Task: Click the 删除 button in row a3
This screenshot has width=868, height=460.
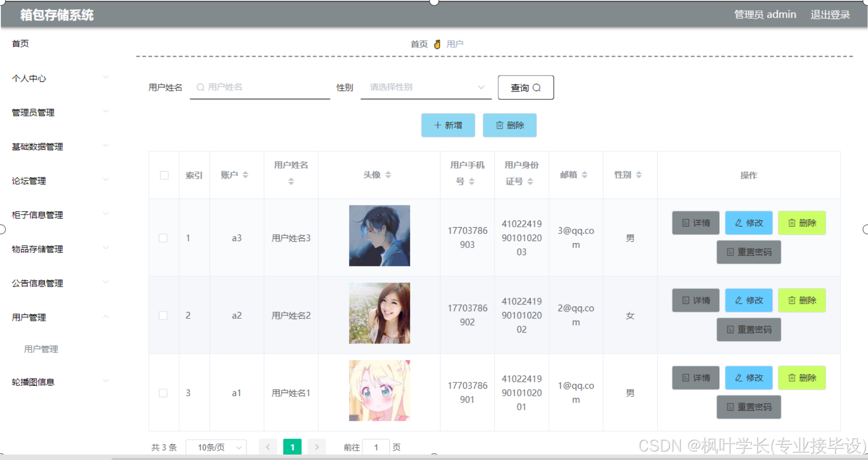Action: click(x=802, y=223)
